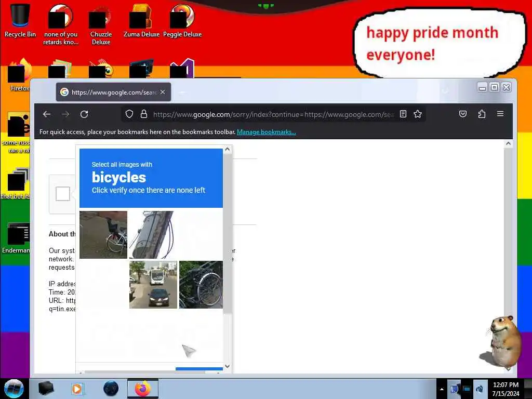Select the Firefox desktop shortcut

19,75
